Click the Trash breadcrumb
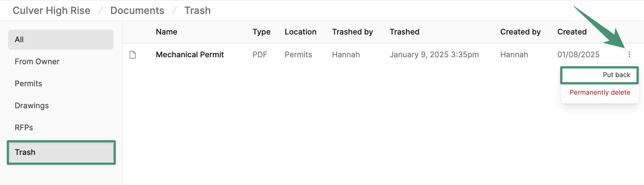The height and width of the screenshot is (185, 644). click(197, 11)
